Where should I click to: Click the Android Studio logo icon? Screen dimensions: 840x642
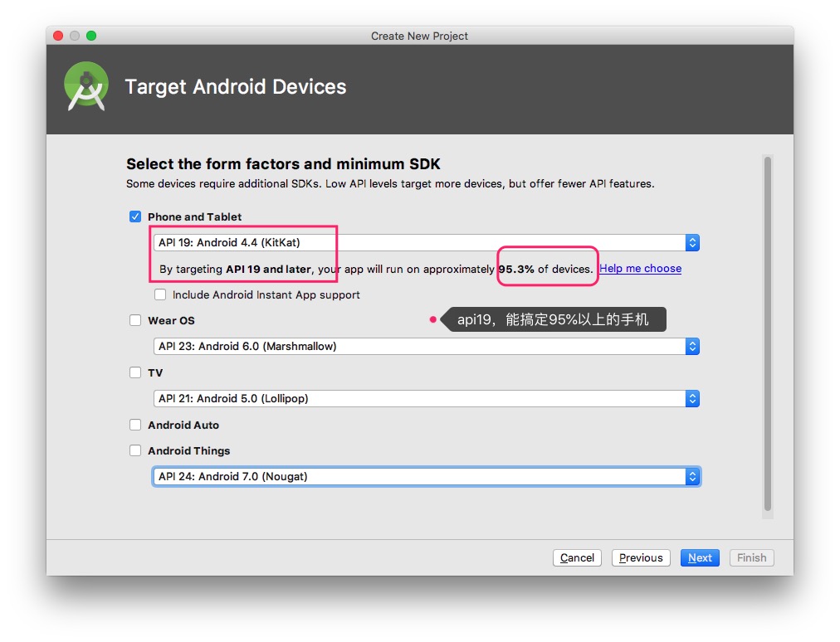[85, 86]
